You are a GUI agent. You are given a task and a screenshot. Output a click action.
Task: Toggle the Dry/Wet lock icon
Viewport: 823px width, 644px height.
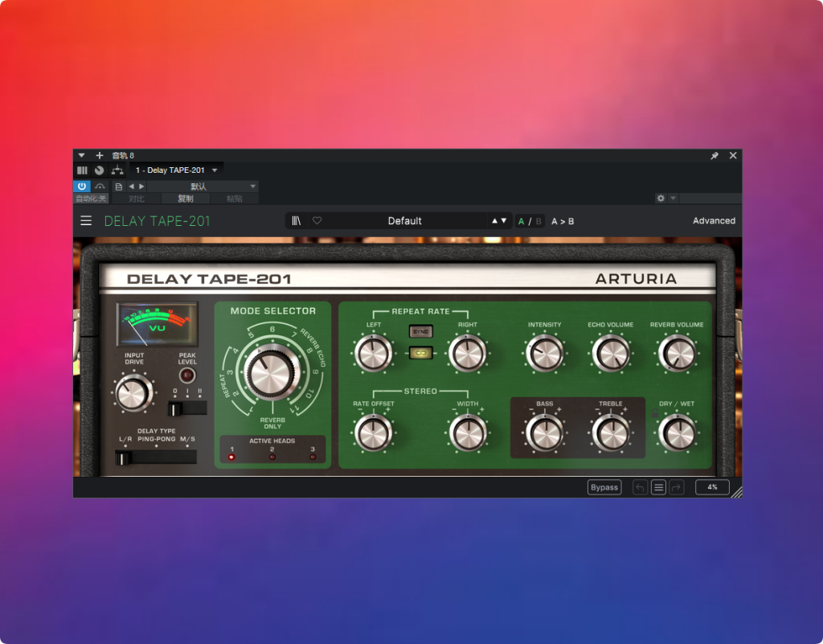click(x=654, y=413)
